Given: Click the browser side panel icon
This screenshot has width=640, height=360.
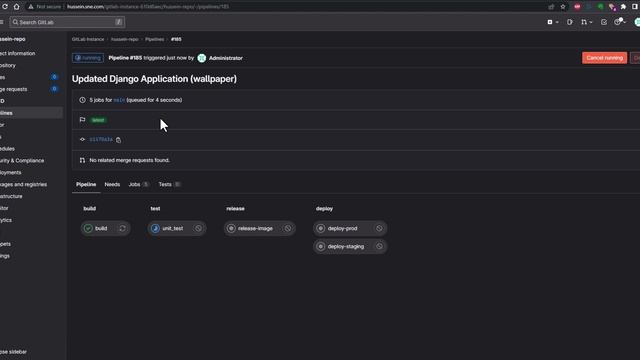Looking at the screenshot, I should point(635,7).
